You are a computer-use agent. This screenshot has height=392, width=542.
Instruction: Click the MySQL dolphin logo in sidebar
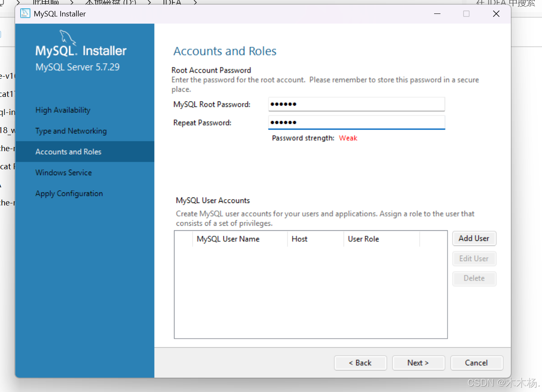(68, 37)
